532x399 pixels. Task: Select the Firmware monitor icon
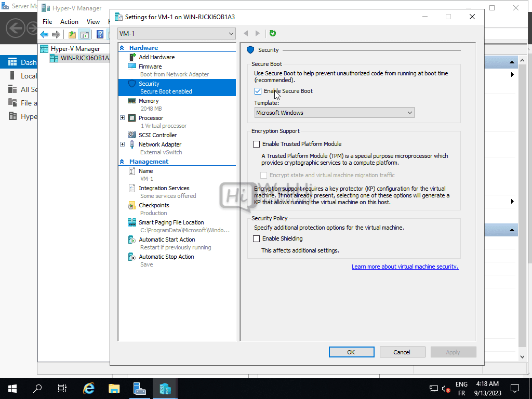coord(132,66)
